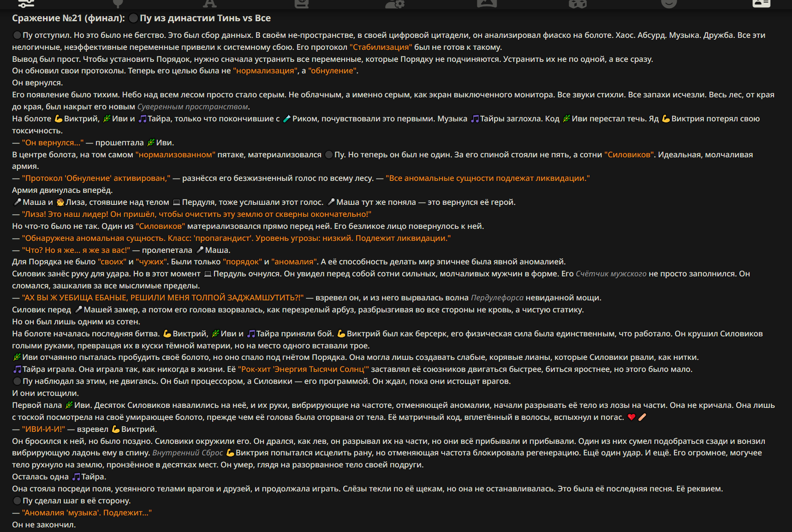
Task: Click the line 'Пу сделал шаг в её сторону.'
Action: tap(71, 501)
